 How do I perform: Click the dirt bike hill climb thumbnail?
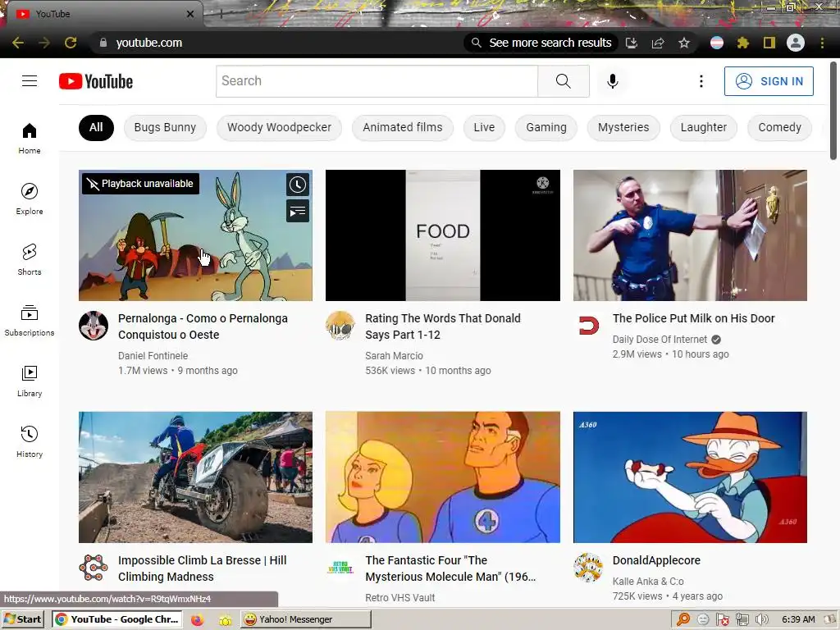tap(195, 477)
